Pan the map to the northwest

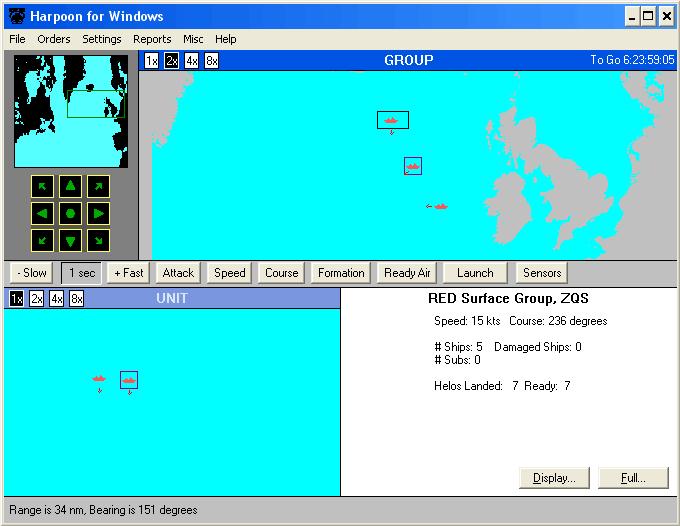point(42,186)
